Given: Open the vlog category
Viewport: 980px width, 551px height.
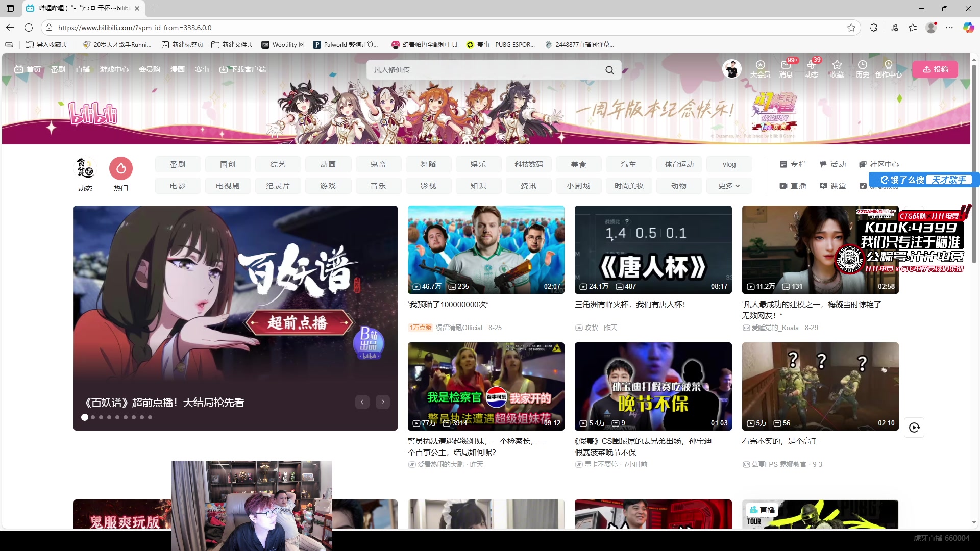Looking at the screenshot, I should pos(729,164).
